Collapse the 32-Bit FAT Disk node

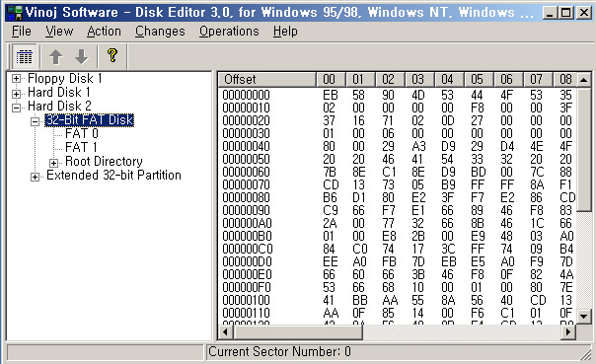pyautogui.click(x=35, y=121)
